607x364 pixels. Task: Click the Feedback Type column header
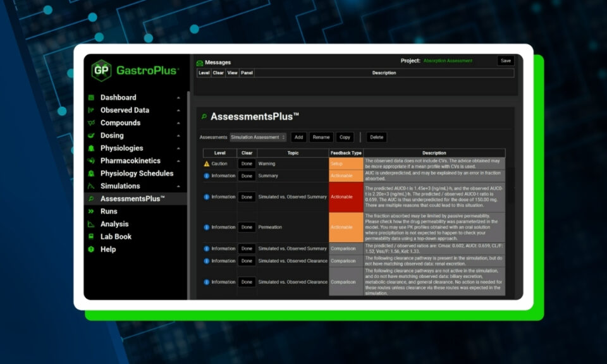click(x=346, y=153)
